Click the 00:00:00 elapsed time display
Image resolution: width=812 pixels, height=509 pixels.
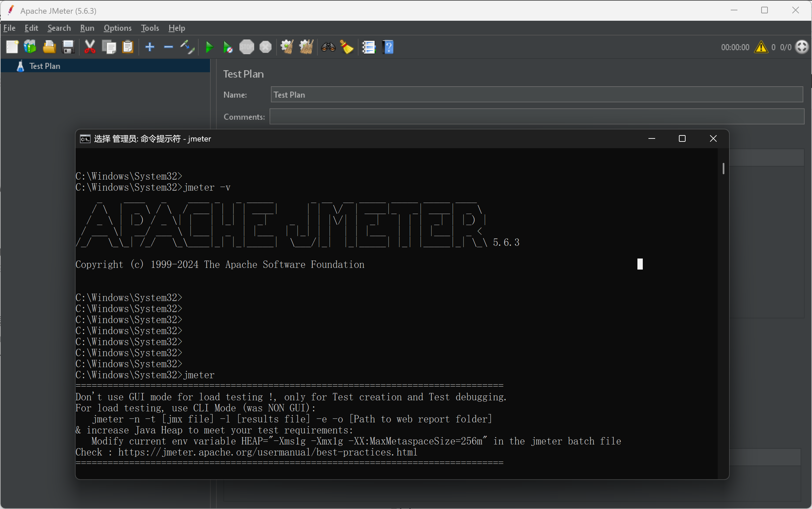(735, 47)
